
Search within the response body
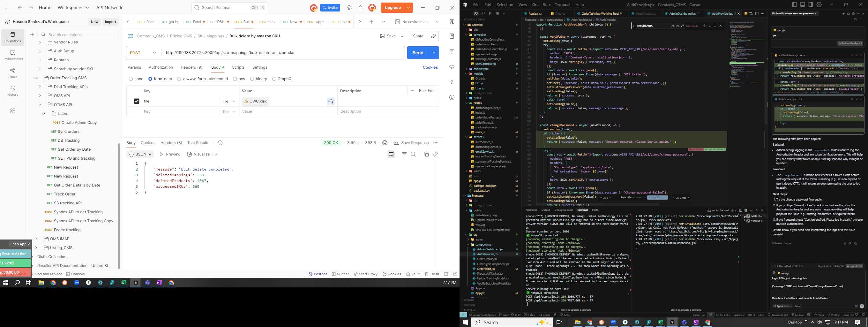coord(414,154)
